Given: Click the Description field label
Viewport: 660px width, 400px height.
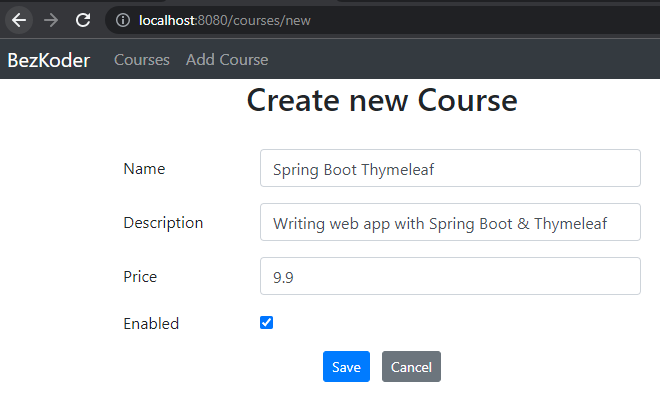Looking at the screenshot, I should pos(163,223).
